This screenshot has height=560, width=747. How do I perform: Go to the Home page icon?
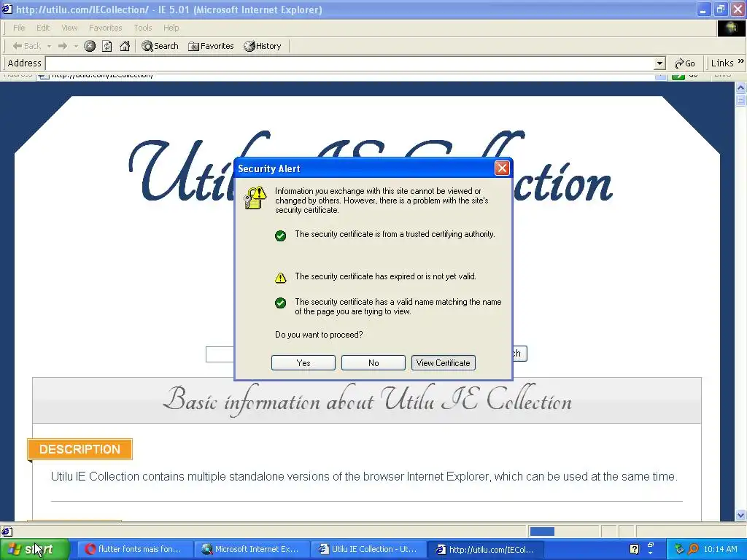tap(125, 46)
